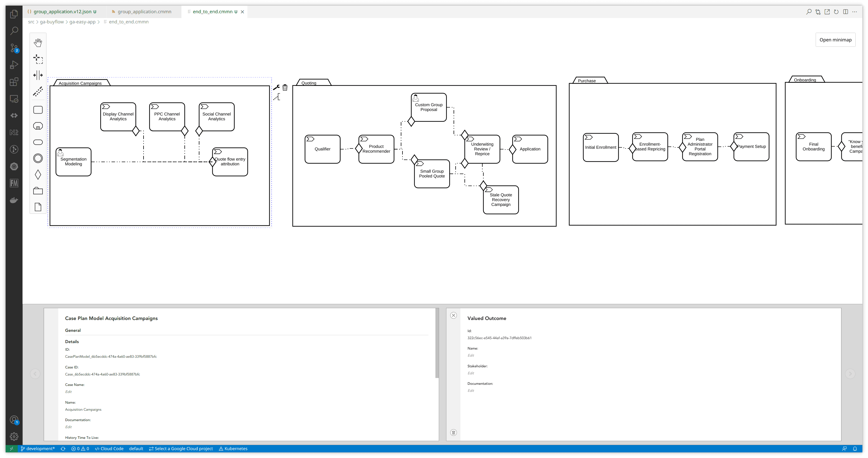The image size is (868, 458).
Task: Create a task from the palette
Action: coord(38,110)
